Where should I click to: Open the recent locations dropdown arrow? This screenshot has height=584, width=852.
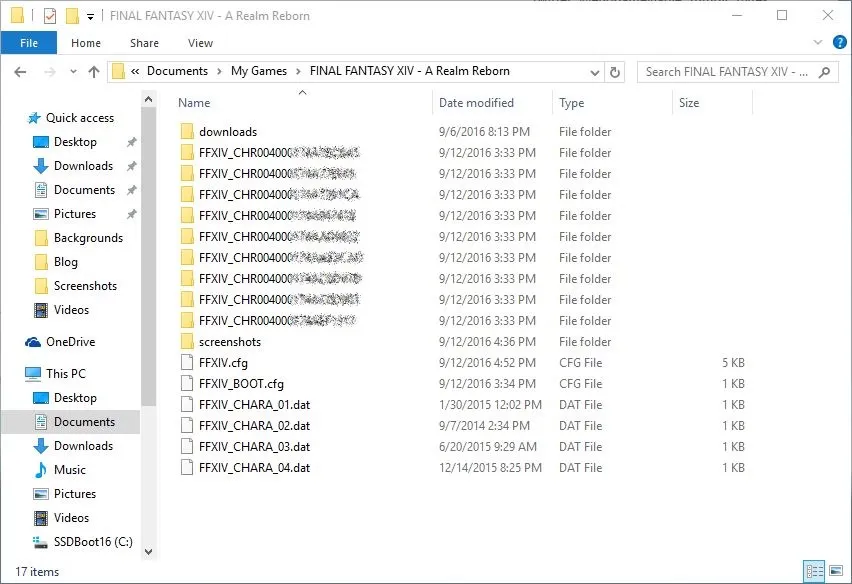pos(73,72)
